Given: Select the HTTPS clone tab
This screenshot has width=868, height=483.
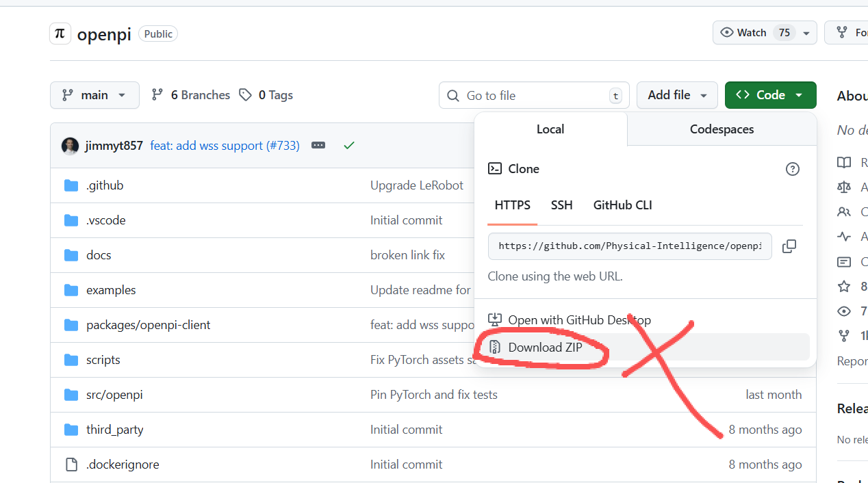Looking at the screenshot, I should pyautogui.click(x=512, y=205).
